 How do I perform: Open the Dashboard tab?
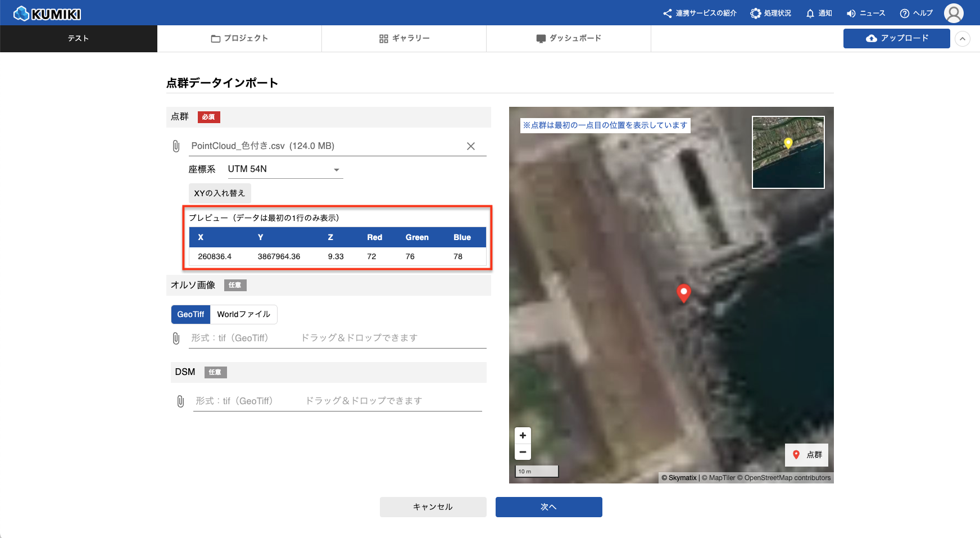coord(569,38)
